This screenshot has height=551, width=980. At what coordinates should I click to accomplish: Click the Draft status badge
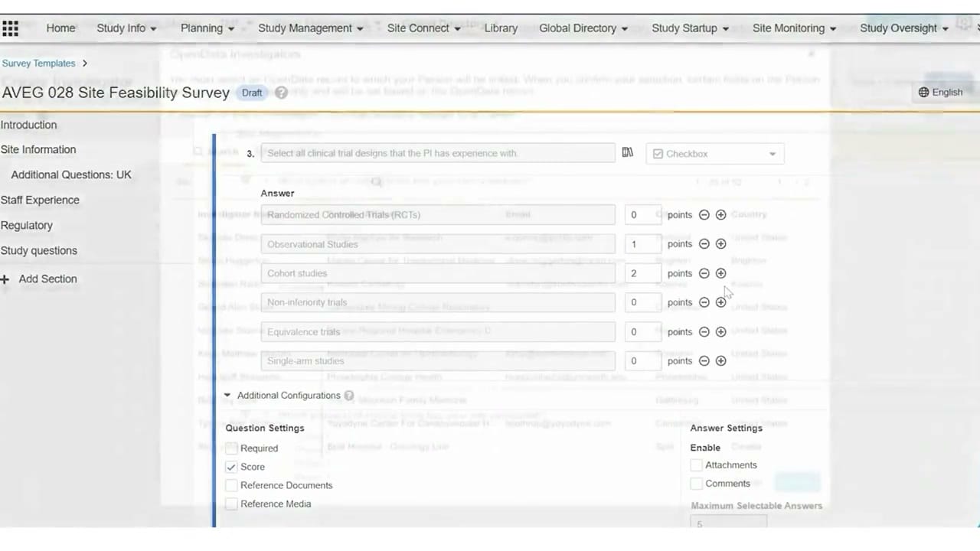tap(252, 93)
